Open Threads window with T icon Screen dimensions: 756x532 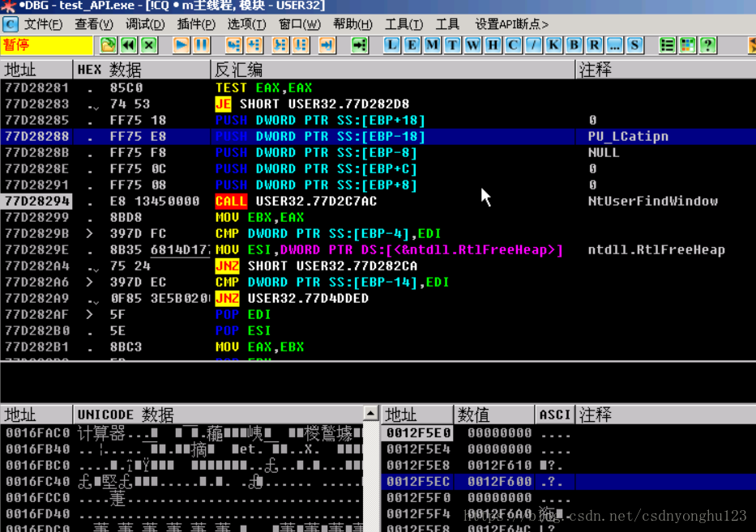click(x=452, y=45)
